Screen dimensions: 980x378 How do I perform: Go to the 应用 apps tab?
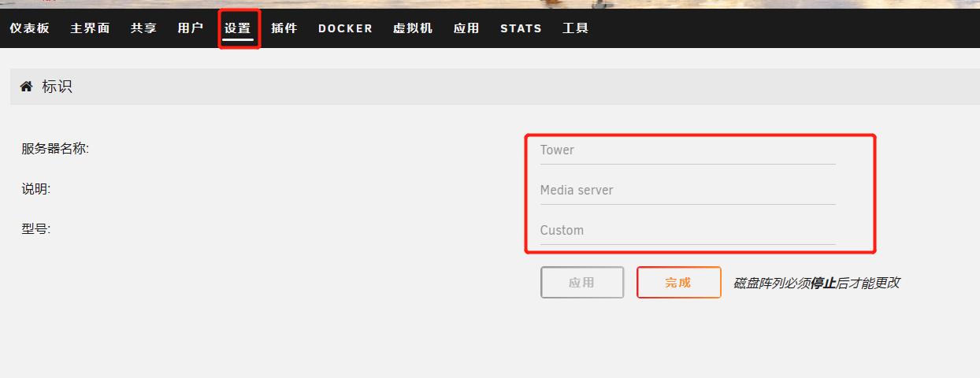tap(466, 28)
